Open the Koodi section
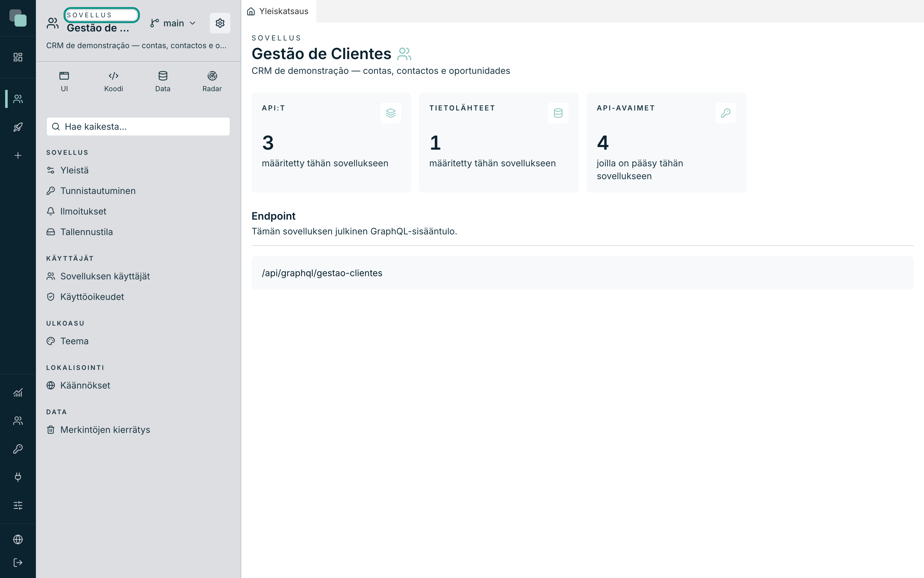924x578 pixels. (113, 82)
